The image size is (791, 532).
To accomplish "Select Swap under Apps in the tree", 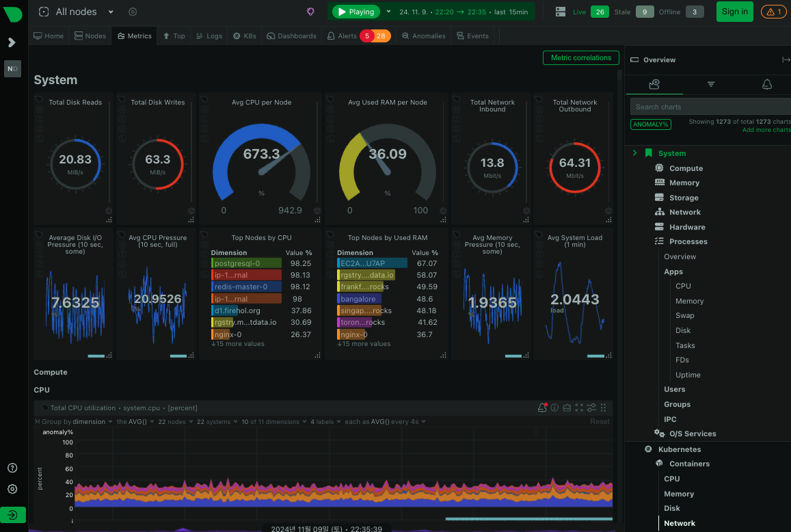I will (x=684, y=315).
